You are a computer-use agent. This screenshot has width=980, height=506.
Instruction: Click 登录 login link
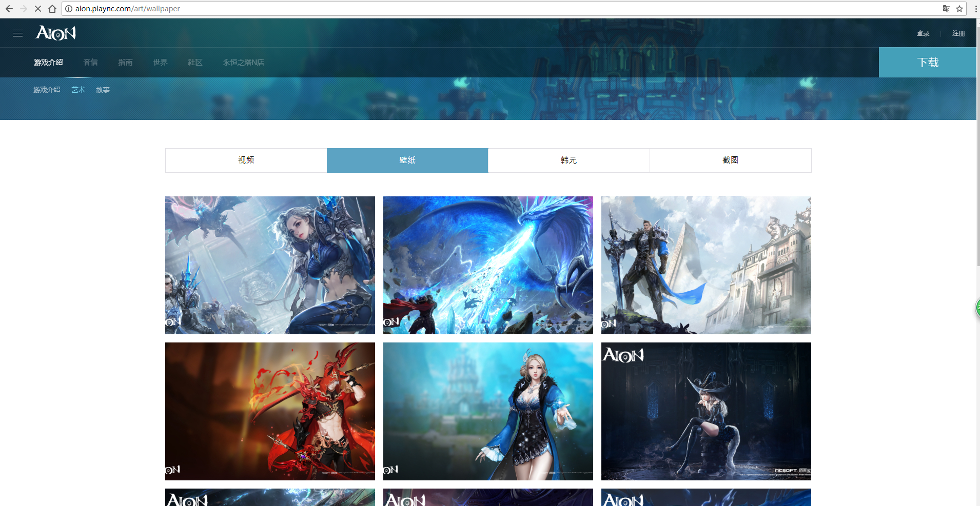(x=923, y=33)
